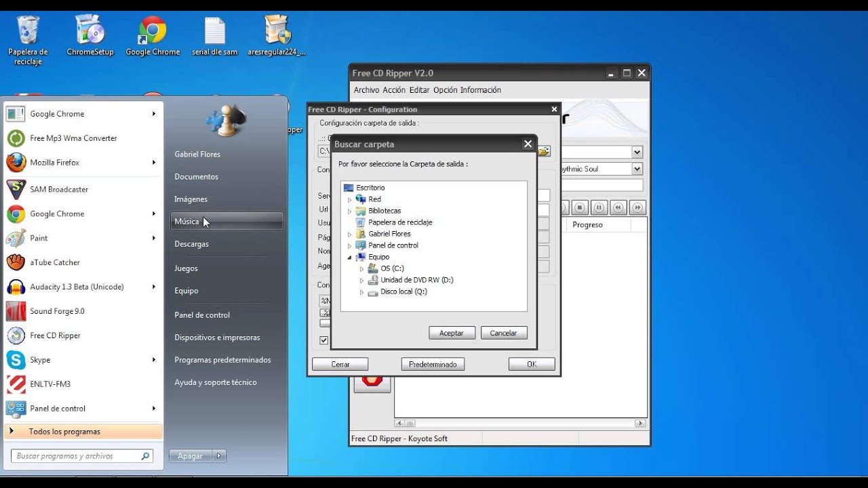Click the browse folder icon in Configuration dialog

pos(544,151)
